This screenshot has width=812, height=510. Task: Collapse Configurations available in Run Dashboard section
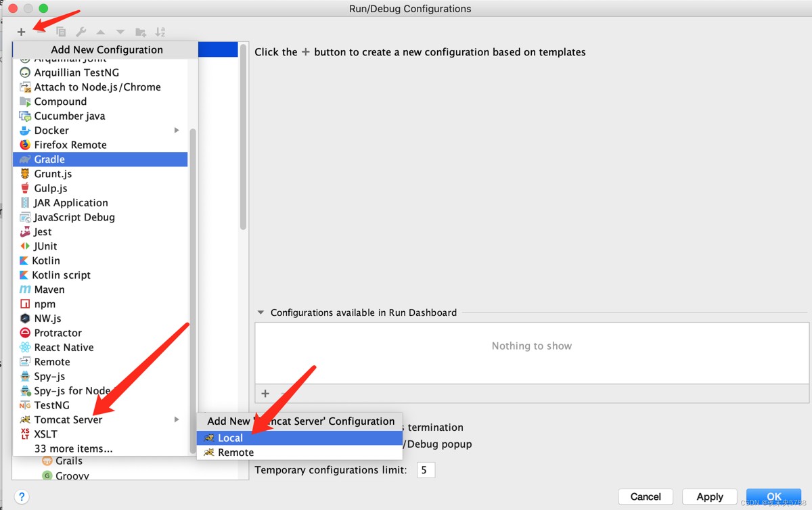[261, 312]
